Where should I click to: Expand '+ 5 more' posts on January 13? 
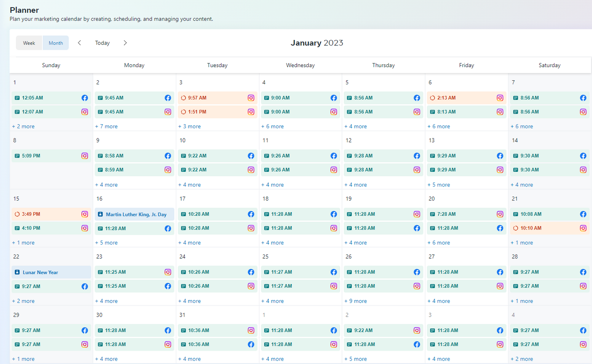point(439,185)
